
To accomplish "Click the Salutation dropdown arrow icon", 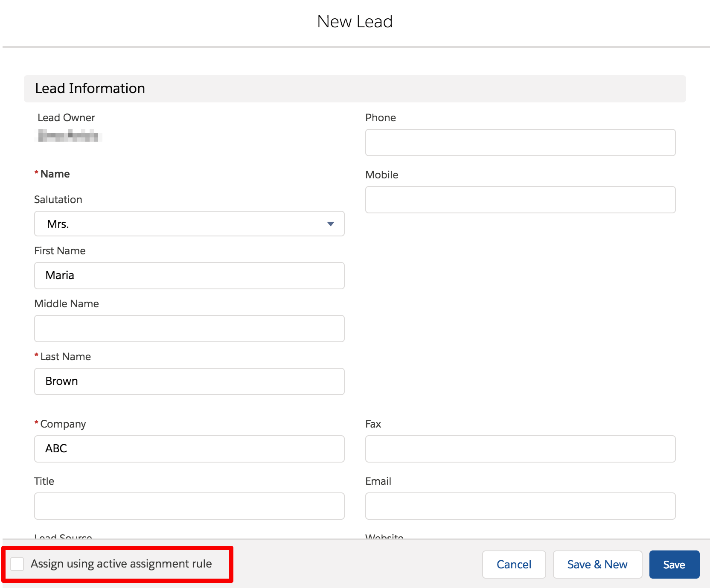I will [x=330, y=224].
